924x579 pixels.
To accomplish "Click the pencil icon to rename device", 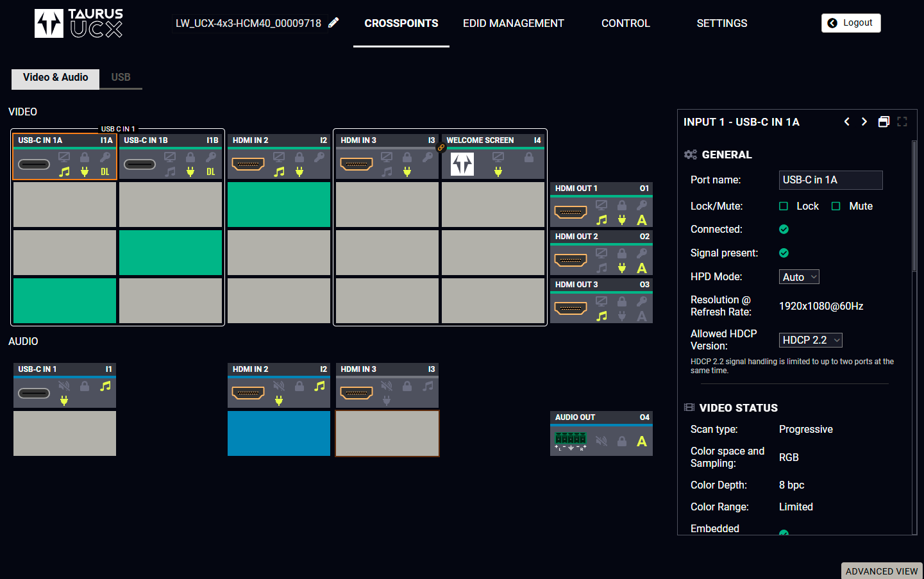I will 333,23.
